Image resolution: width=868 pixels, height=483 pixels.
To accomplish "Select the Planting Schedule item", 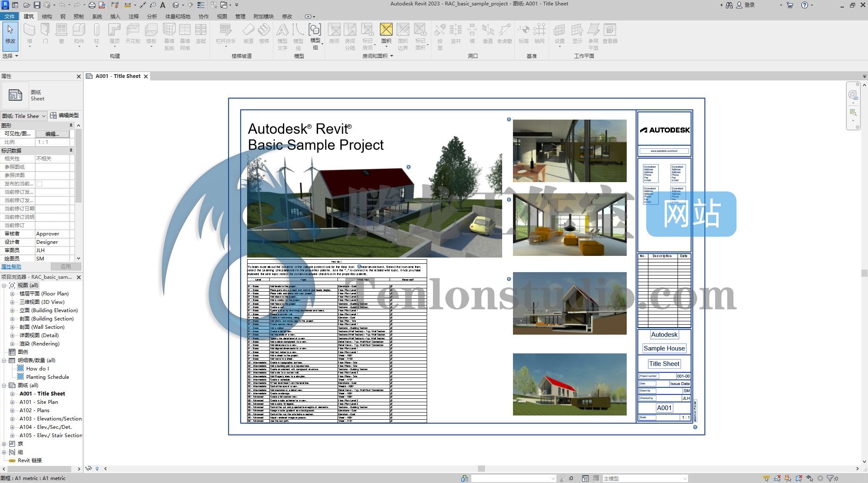I will 48,377.
